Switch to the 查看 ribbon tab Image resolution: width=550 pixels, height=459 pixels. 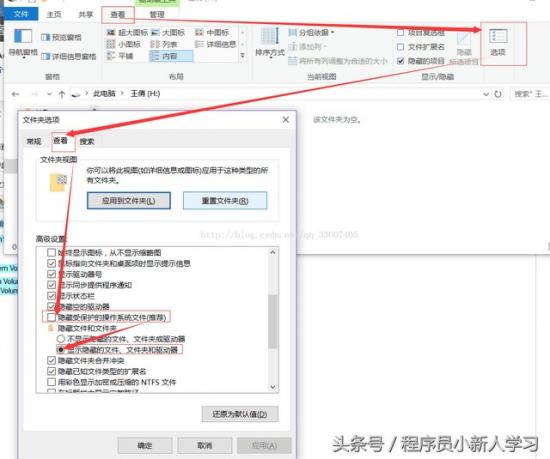pyautogui.click(x=118, y=14)
